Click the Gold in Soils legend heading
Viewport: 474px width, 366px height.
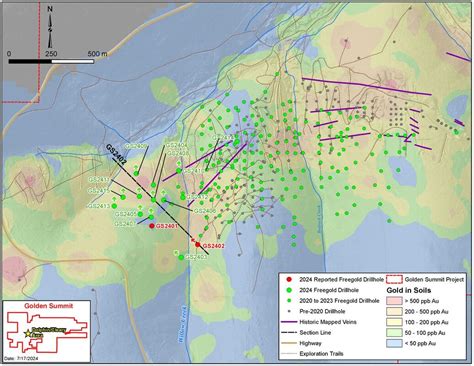click(409, 290)
